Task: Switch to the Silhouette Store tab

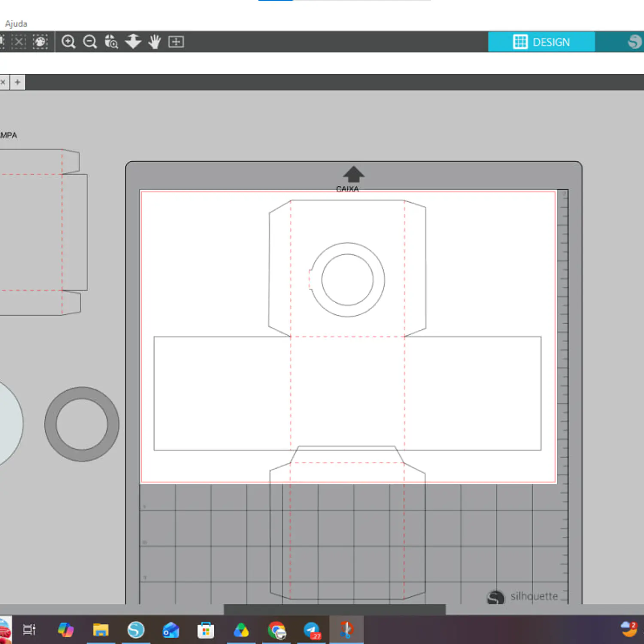Action: pyautogui.click(x=634, y=42)
